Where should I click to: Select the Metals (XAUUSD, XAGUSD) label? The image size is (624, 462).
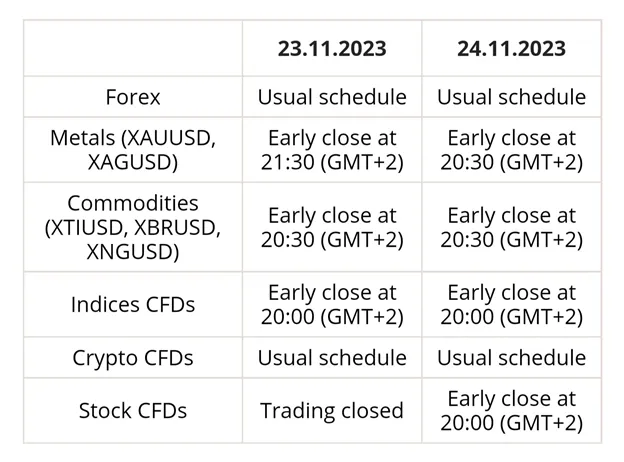133,150
